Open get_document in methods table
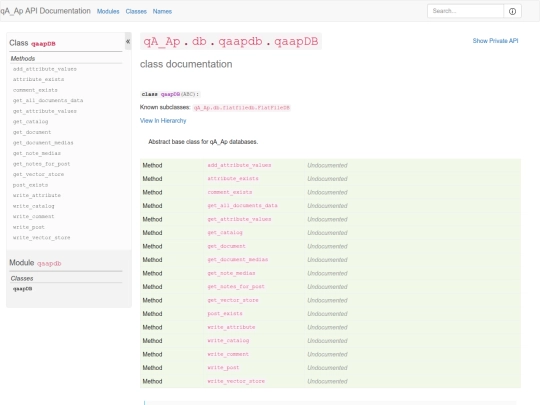This screenshot has height=405, width=540. 227,246
